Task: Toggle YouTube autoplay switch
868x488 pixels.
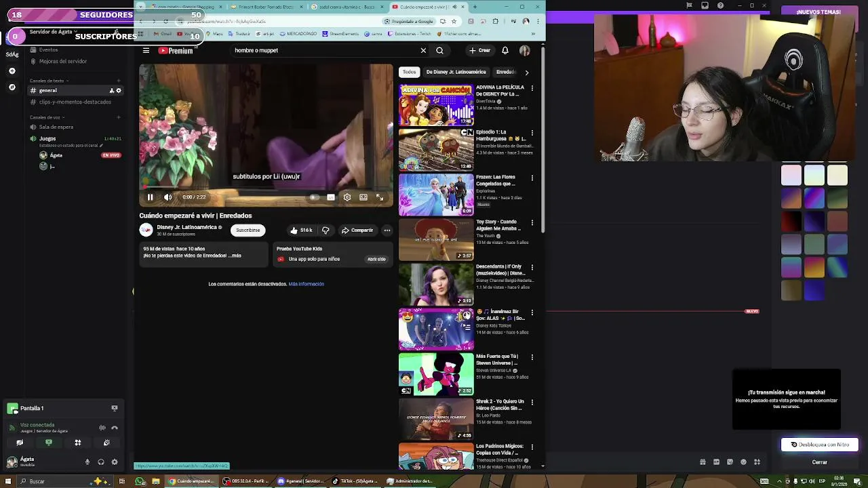Action: pos(313,197)
